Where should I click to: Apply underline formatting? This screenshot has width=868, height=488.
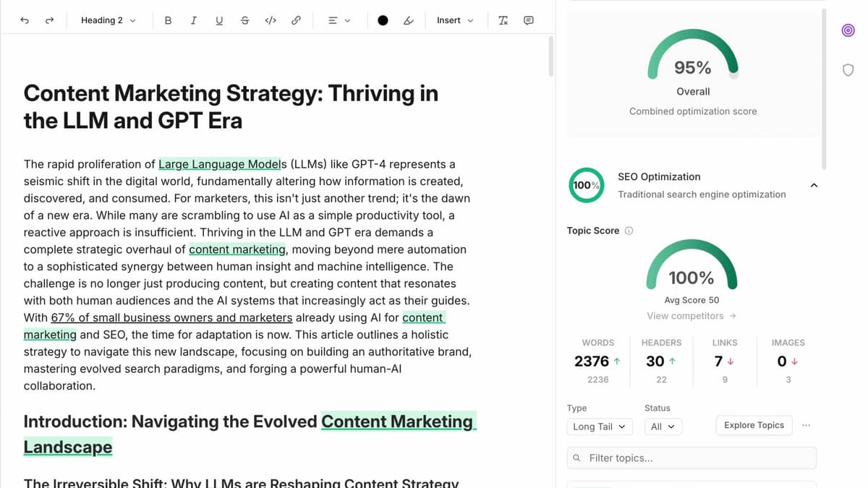[219, 20]
